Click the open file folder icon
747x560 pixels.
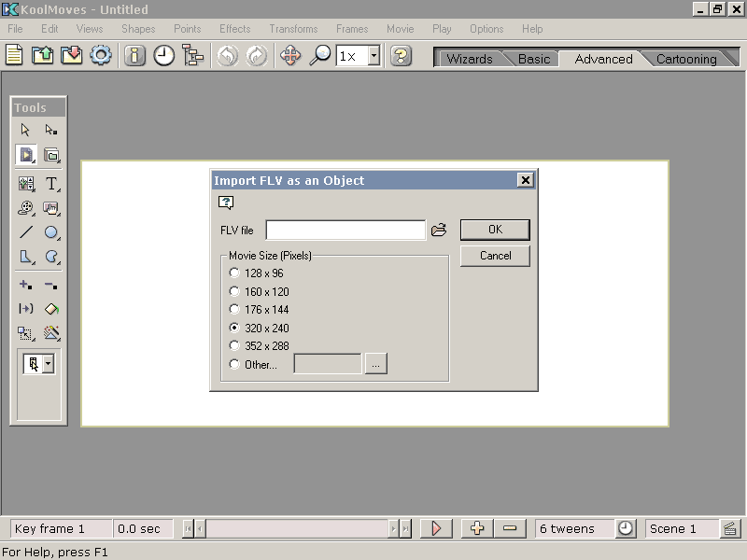click(x=42, y=56)
